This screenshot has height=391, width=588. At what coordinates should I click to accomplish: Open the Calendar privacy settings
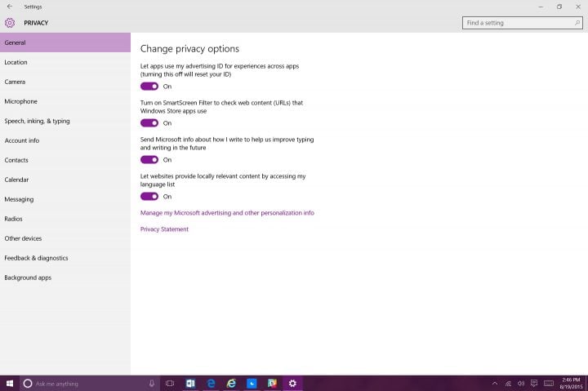[65, 180]
